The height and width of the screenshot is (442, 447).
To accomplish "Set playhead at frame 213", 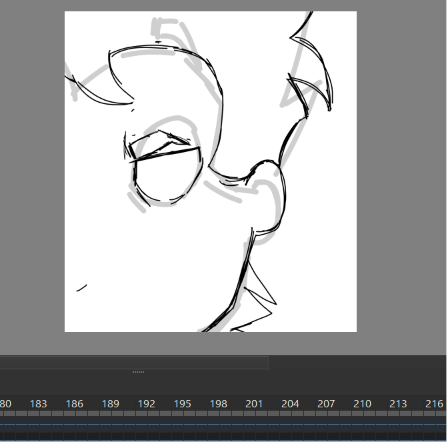I will pos(398,404).
